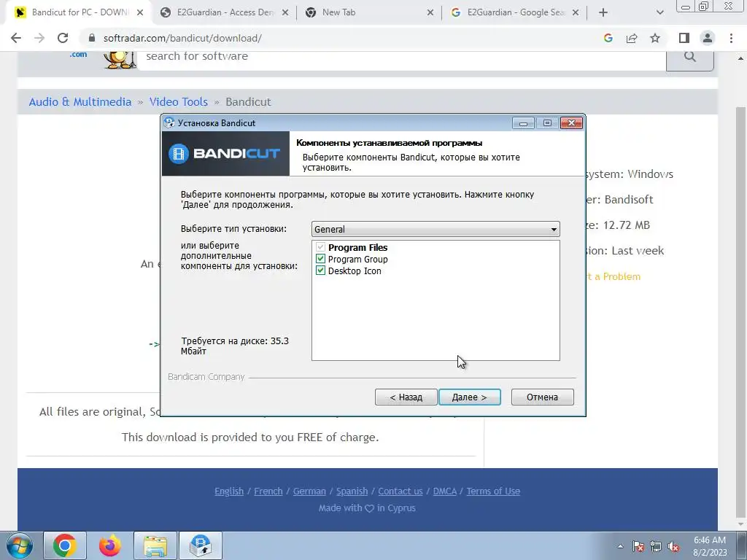Close the Bandicut for PC tab
747x560 pixels.
point(140,12)
